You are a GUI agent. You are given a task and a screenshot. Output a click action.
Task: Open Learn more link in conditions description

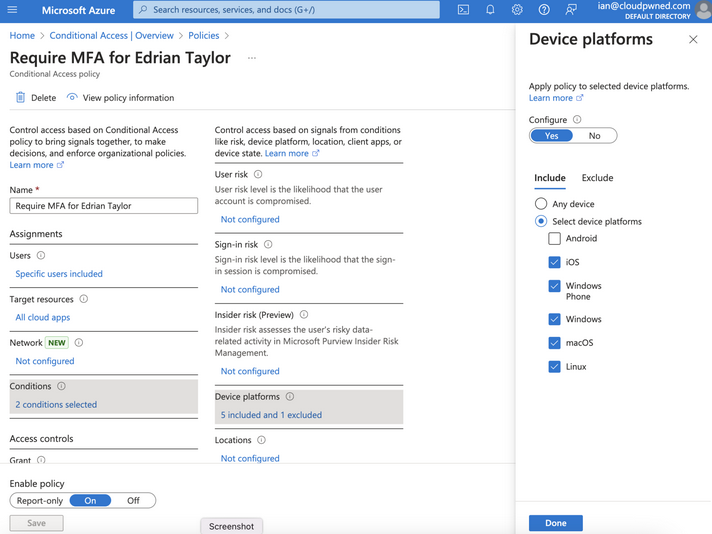coord(292,153)
